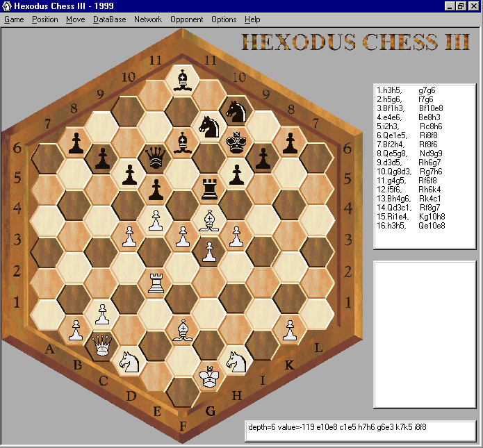Screen dimensions: 483x448
Task: Select the black king piece
Action: coord(236,142)
